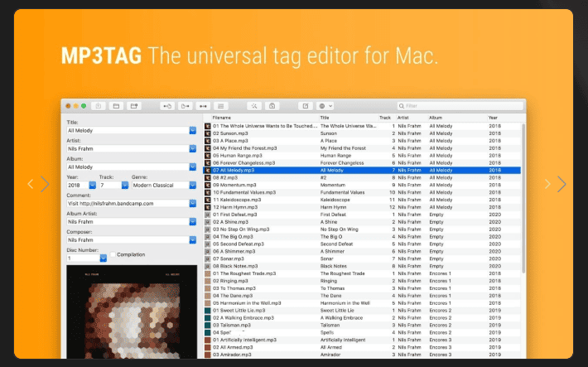The height and width of the screenshot is (367, 588).
Task: Open the Artist field dropdown arrow
Action: (193, 149)
